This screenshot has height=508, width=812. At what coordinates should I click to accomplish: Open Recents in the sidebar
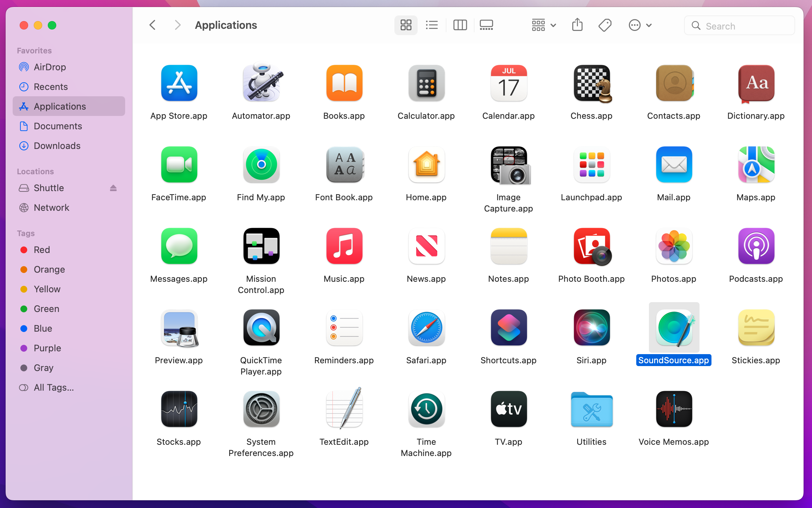(69, 86)
